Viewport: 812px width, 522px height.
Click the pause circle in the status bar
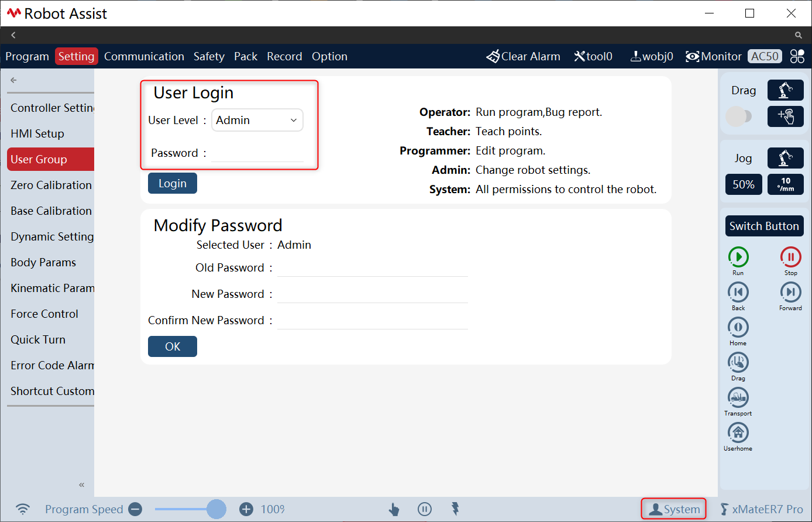click(425, 509)
